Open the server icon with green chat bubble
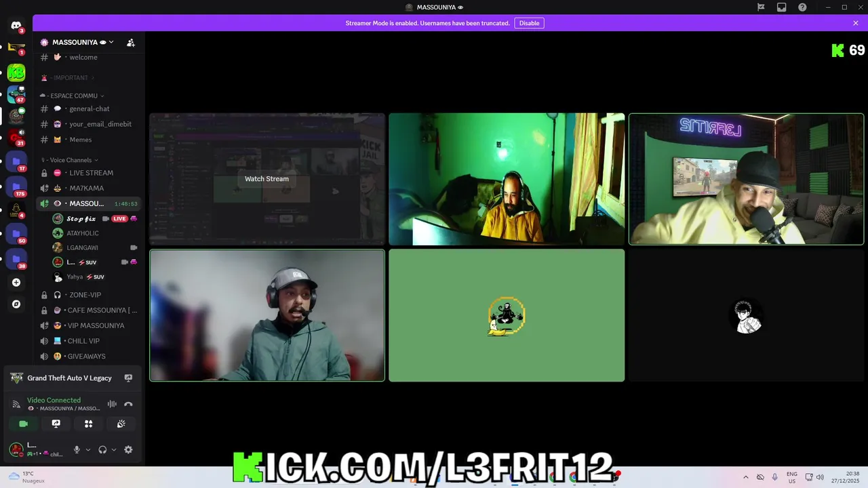 16,116
